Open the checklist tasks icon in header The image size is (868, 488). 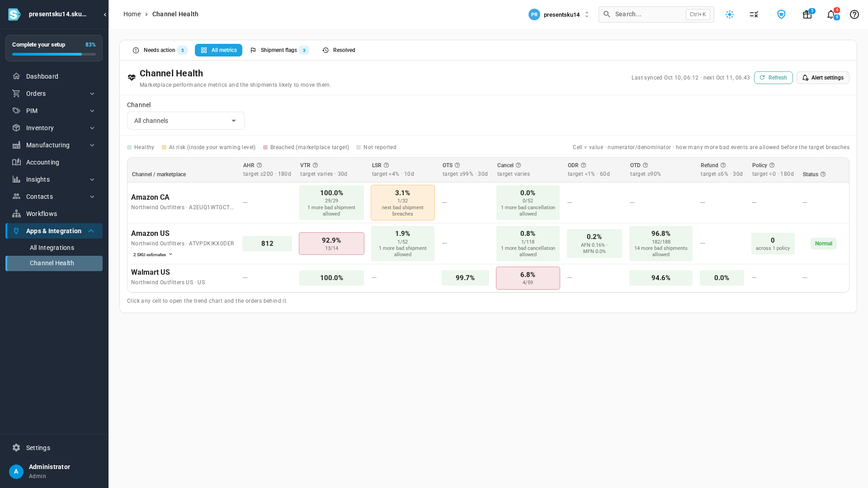tap(754, 14)
